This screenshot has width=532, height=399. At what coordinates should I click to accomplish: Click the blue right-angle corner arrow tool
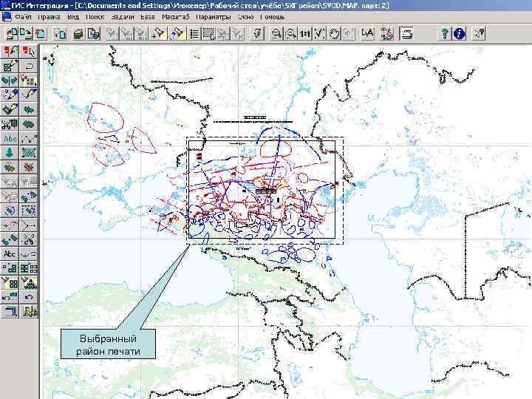tap(10, 312)
